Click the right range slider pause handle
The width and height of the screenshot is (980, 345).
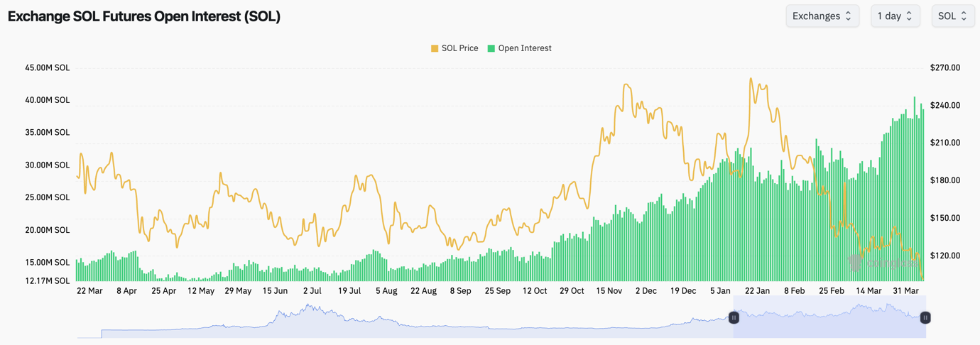(x=925, y=318)
